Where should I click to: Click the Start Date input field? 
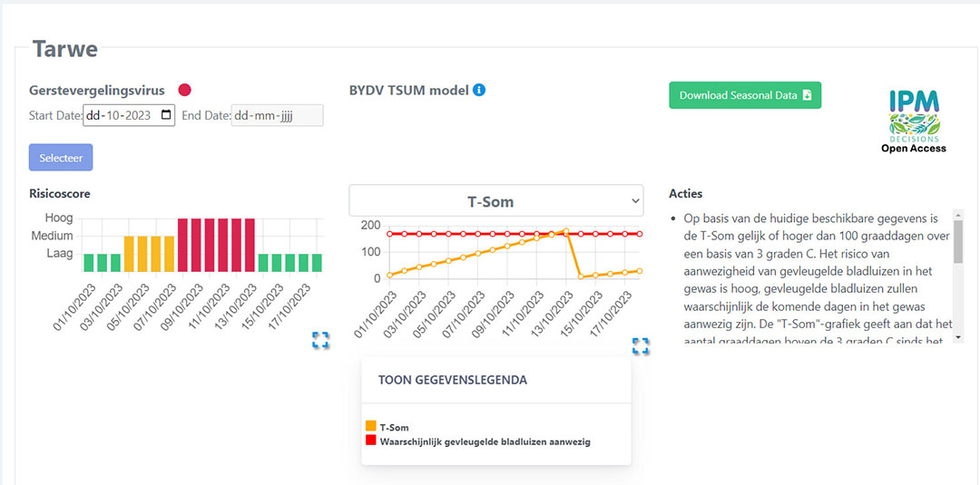coord(130,115)
